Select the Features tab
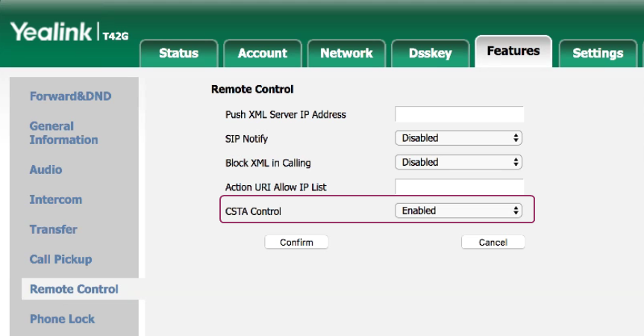This screenshot has height=336, width=644. tap(513, 52)
